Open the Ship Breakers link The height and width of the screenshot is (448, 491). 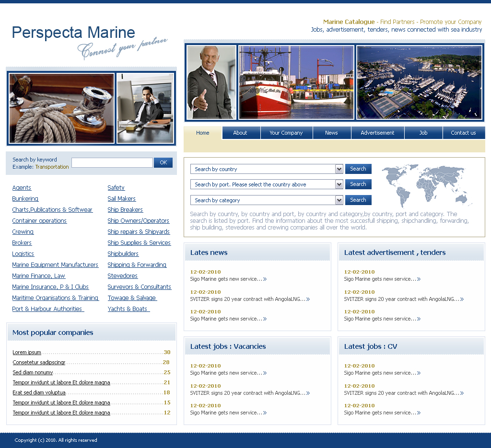[125, 209]
